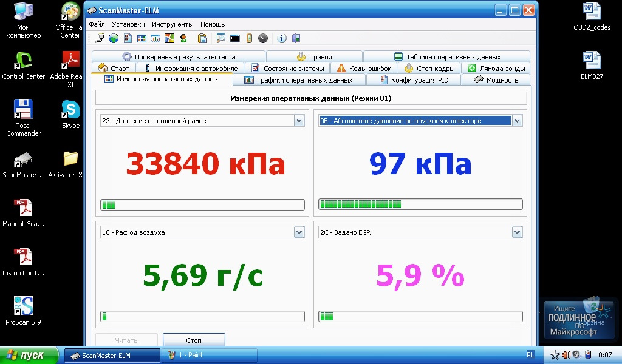Click the air flow progress bar
The height and width of the screenshot is (364, 622).
click(203, 317)
